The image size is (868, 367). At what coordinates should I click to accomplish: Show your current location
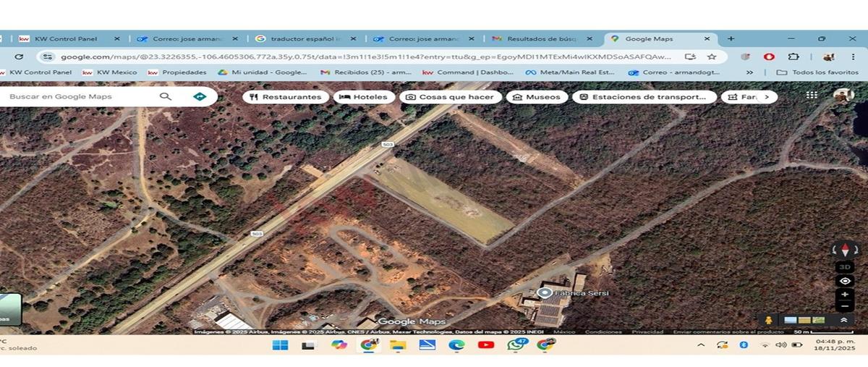pyautogui.click(x=845, y=281)
